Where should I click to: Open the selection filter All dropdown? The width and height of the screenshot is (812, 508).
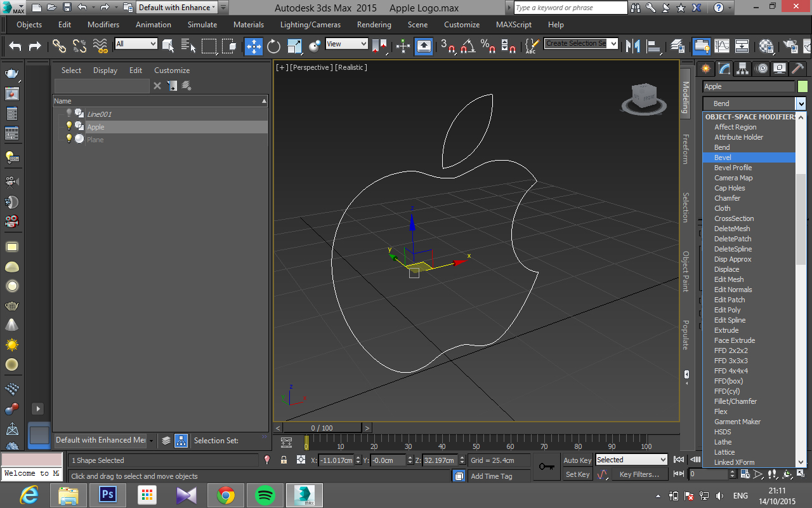pos(136,44)
